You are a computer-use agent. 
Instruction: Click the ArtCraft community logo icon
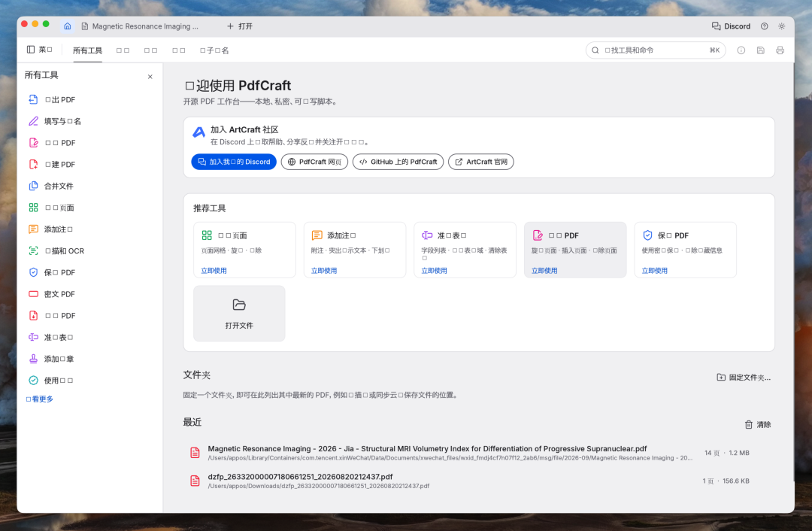(198, 132)
